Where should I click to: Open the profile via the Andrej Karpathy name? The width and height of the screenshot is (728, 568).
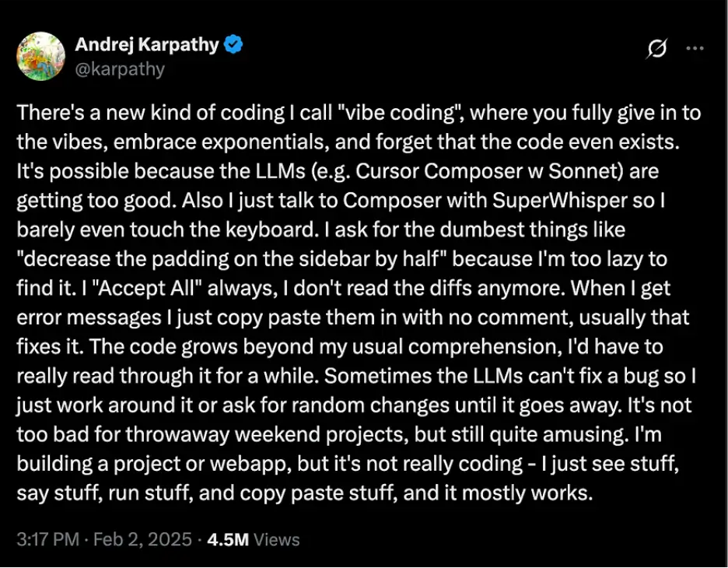pos(147,44)
